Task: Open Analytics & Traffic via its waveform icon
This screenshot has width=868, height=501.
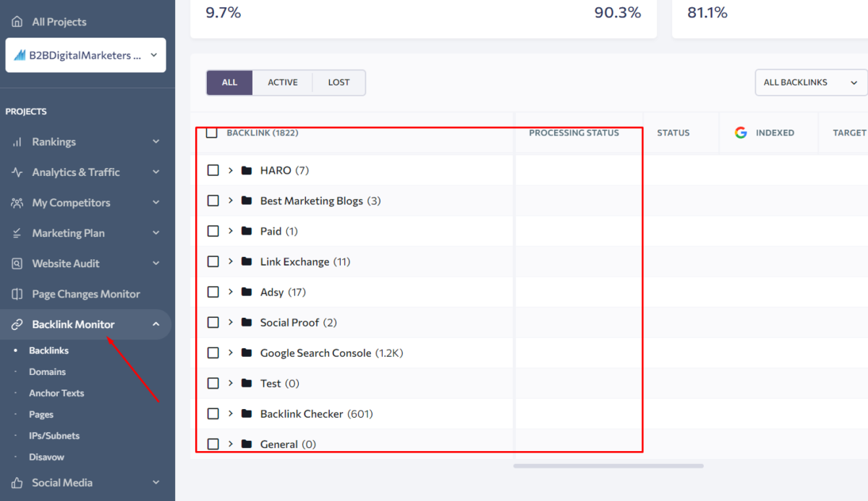Action: (x=17, y=172)
